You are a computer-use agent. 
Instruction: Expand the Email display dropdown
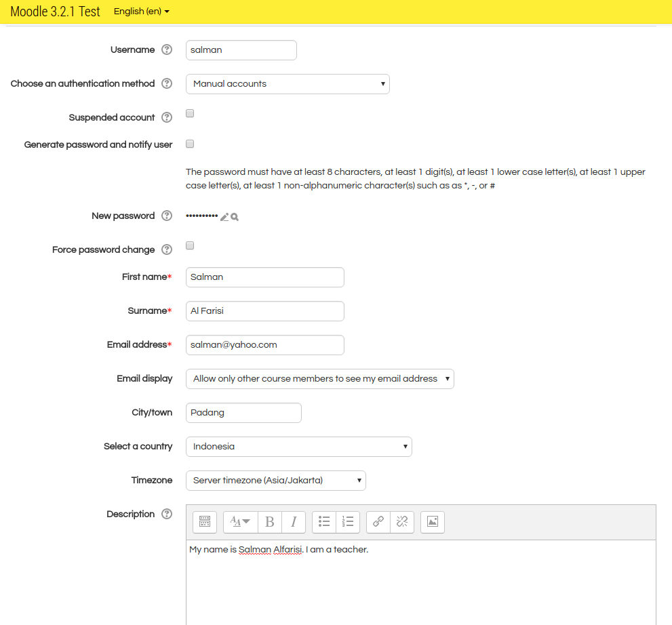pyautogui.click(x=319, y=379)
